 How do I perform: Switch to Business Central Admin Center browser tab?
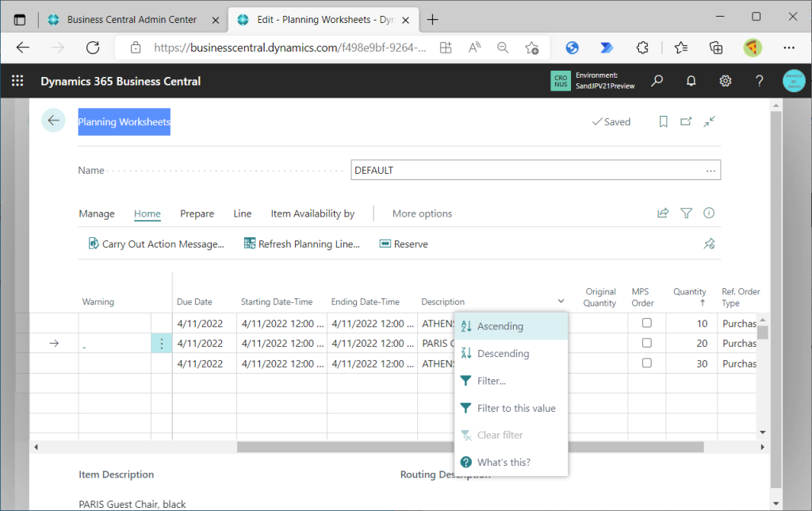tap(132, 20)
